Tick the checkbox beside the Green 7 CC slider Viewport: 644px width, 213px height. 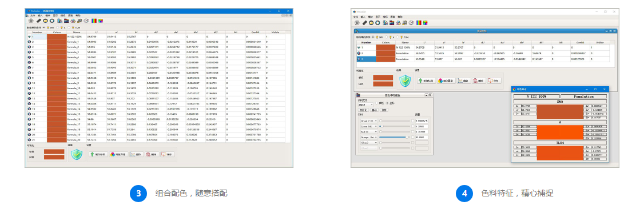pos(412,120)
